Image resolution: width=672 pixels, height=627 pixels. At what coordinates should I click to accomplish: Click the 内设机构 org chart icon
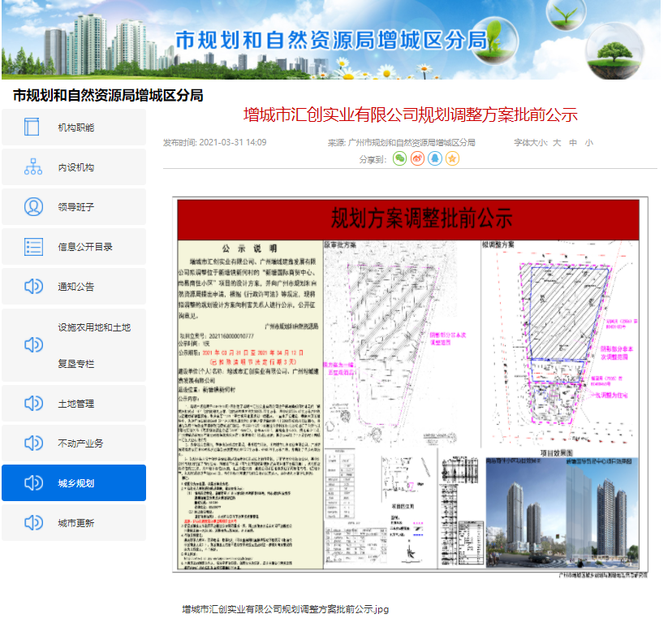[x=32, y=167]
